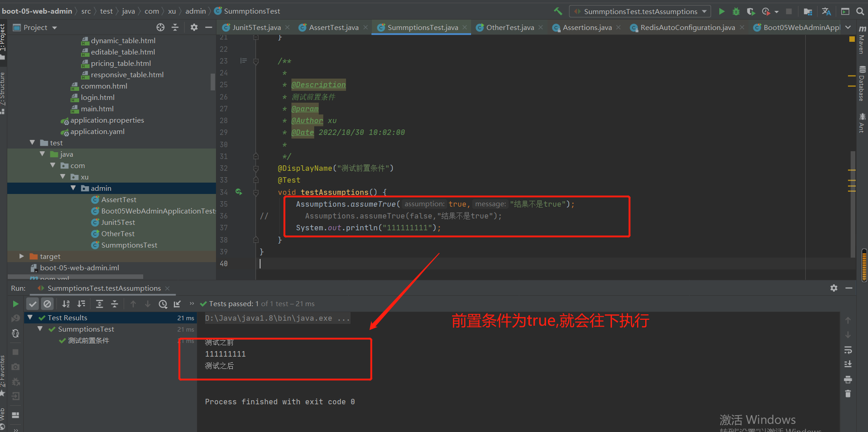Toggle the Maven tool window
Screen dimensions: 868x432
[x=862, y=40]
